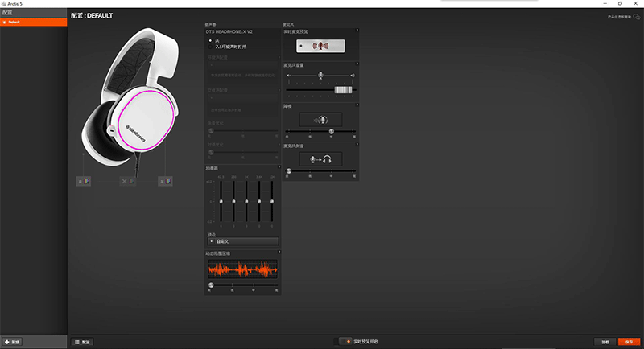Minimize the Arctis 5 window
The image size is (644, 349).
(x=605, y=3)
